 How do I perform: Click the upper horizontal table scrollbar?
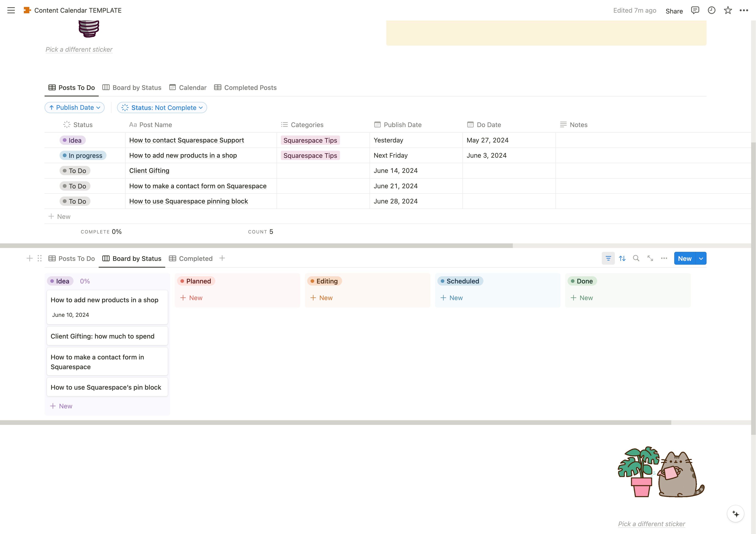tap(256, 245)
